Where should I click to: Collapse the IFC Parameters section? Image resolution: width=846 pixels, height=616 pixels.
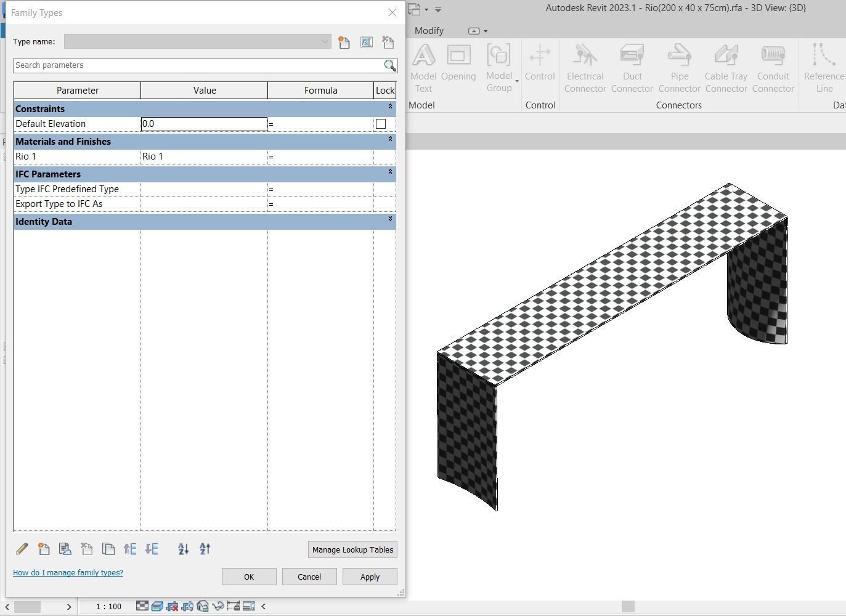coord(390,172)
